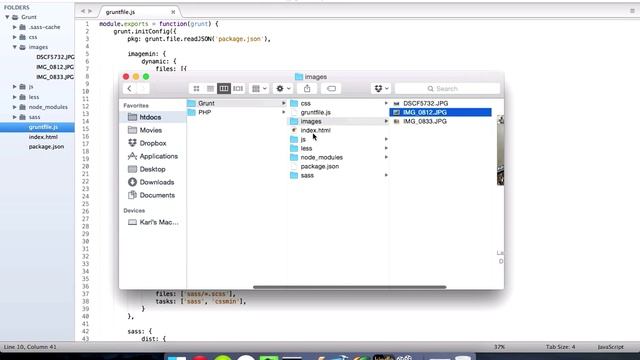This screenshot has width=640, height=360.
Task: Expand node_modules folder in Sublime sidebar
Action: click(15, 107)
